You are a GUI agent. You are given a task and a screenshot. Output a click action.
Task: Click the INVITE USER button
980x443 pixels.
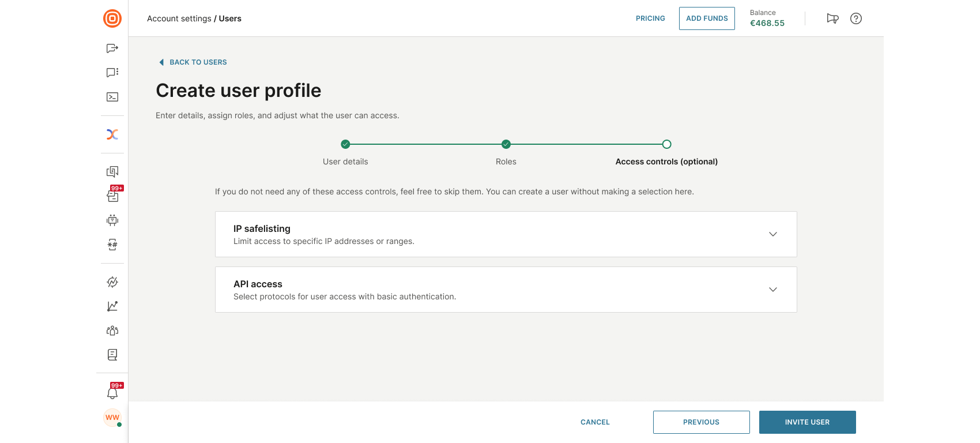[x=807, y=422]
